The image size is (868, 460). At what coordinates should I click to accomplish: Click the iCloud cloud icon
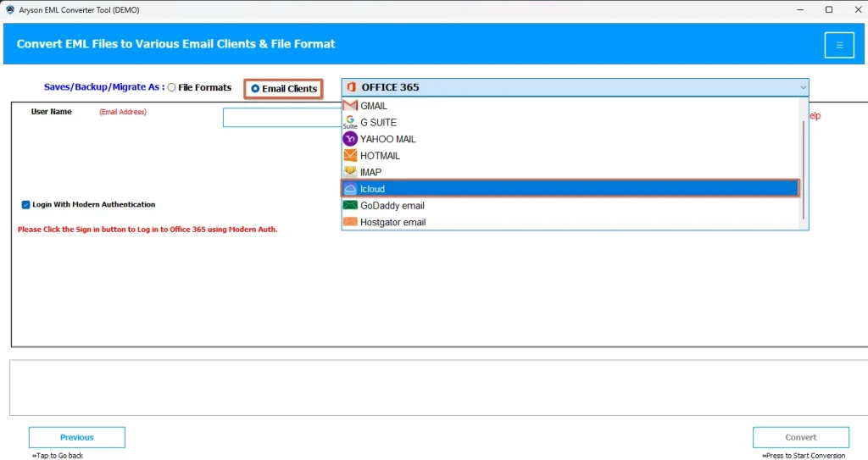(350, 189)
